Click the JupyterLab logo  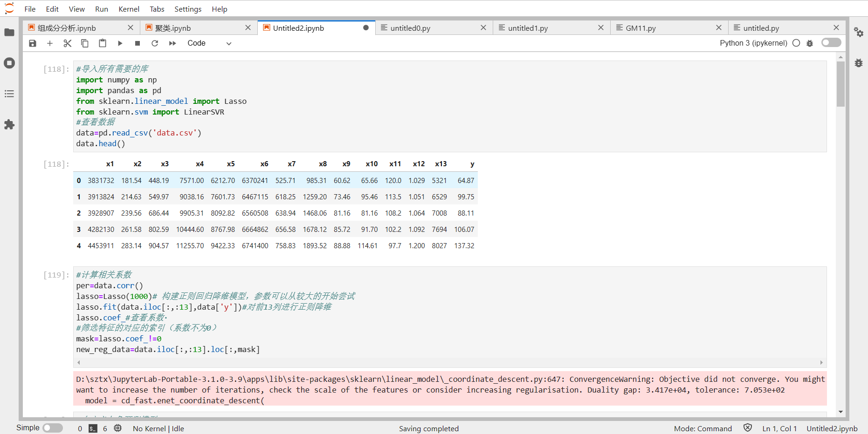tap(9, 8)
